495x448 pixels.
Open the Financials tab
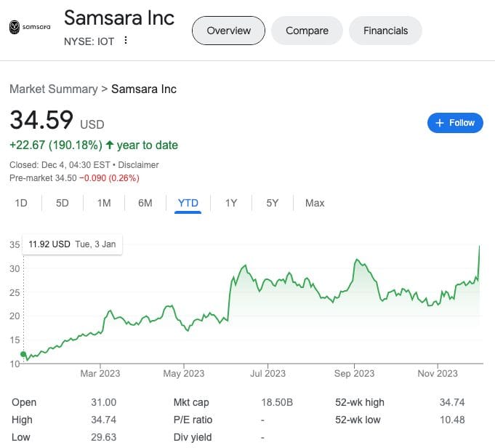click(385, 31)
